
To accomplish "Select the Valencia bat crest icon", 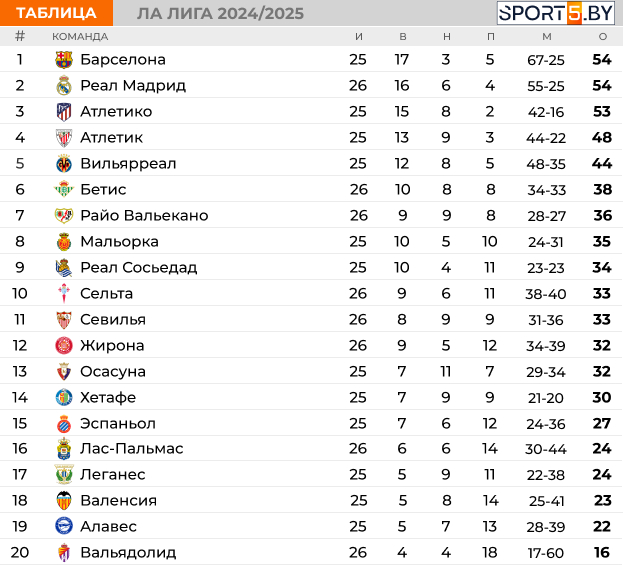I will click(x=64, y=500).
